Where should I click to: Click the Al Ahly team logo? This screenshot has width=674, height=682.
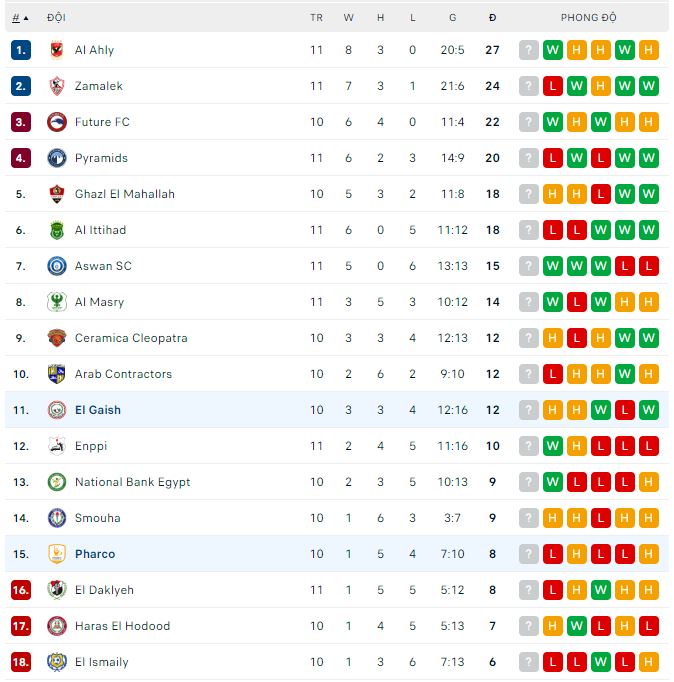pos(56,50)
